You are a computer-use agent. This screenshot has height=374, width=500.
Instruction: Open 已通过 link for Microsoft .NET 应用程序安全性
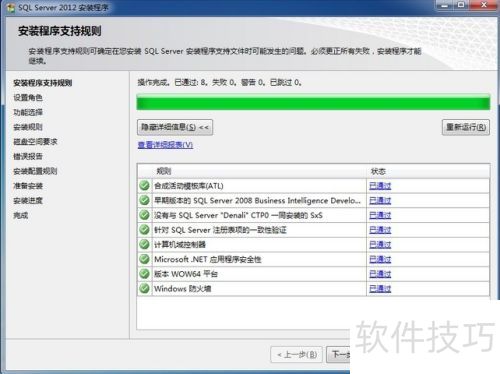[380, 259]
